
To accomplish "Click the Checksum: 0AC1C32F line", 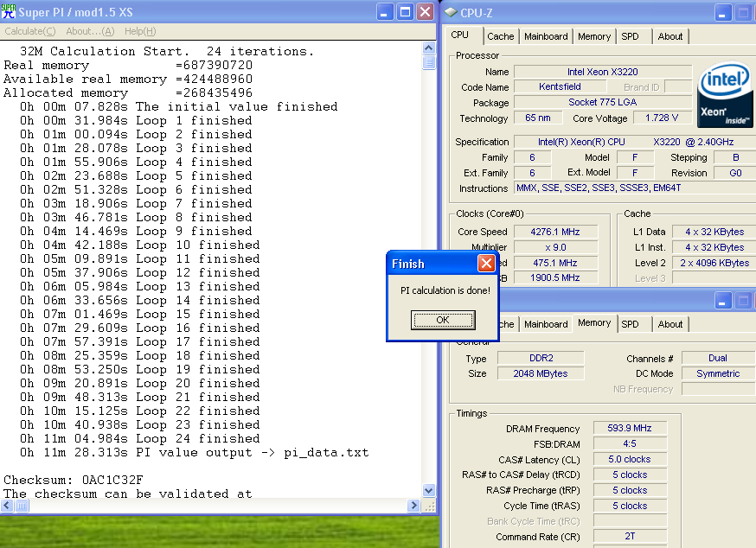I will click(74, 480).
